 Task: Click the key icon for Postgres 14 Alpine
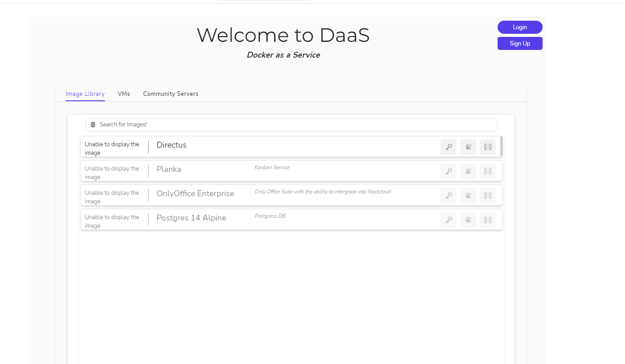point(448,220)
